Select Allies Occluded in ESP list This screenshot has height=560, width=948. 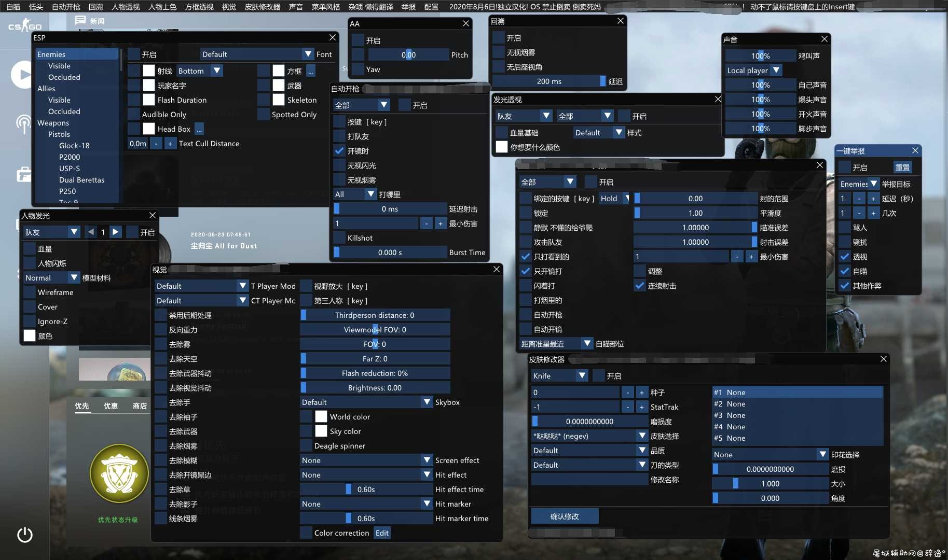pos(64,111)
